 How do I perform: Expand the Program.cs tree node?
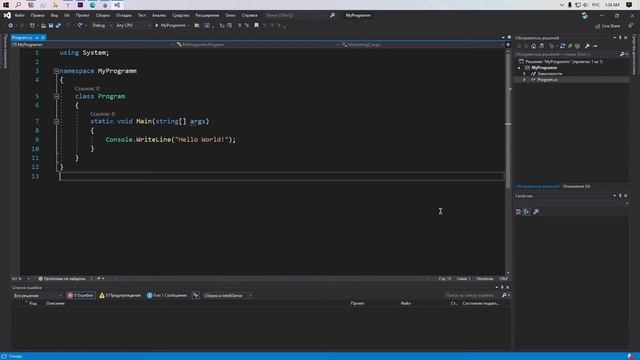click(x=524, y=80)
